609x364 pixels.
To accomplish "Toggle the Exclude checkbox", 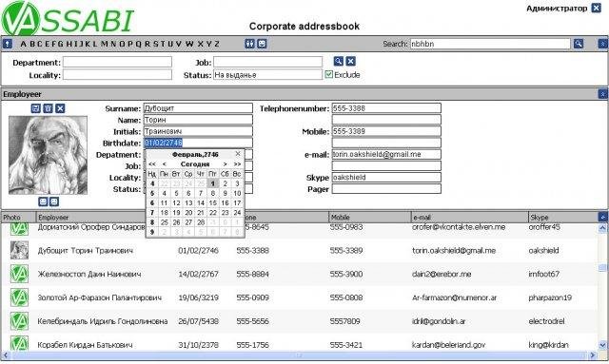I will click(328, 74).
